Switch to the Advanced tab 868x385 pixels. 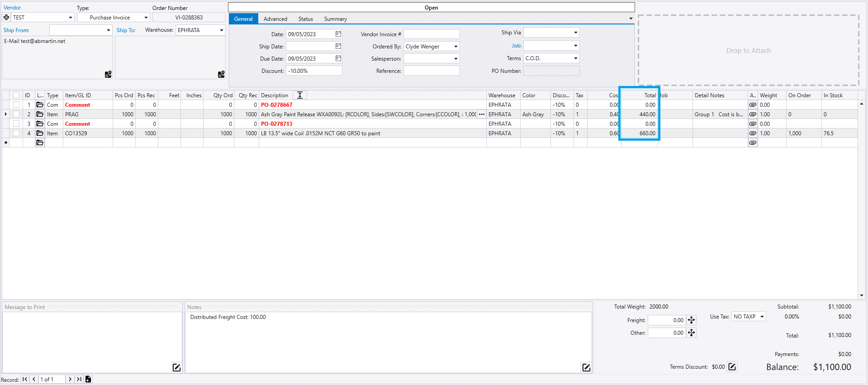pos(275,19)
